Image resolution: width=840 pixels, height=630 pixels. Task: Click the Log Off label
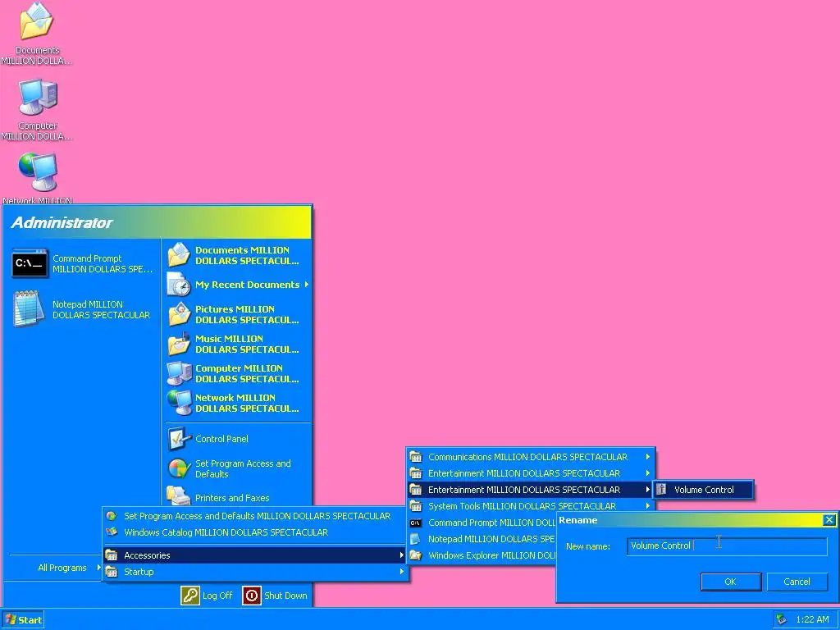tap(217, 596)
